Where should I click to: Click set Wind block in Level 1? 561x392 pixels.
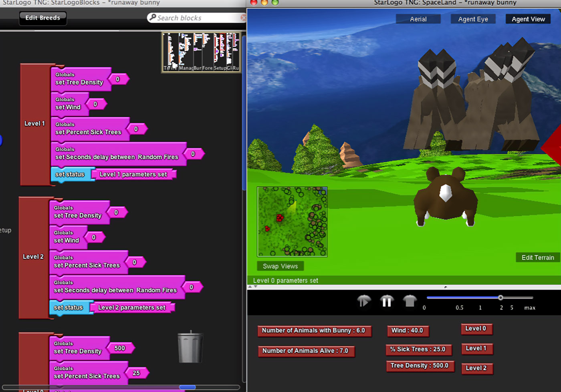pyautogui.click(x=69, y=104)
